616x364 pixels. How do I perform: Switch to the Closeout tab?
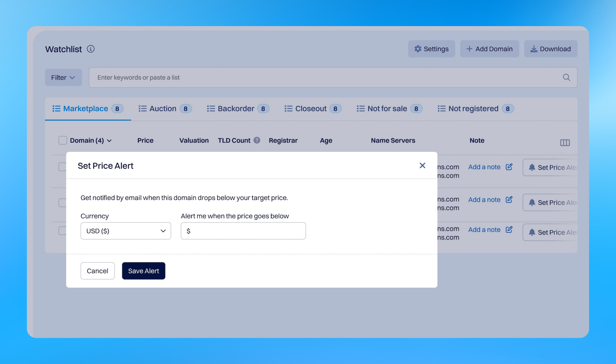click(313, 109)
